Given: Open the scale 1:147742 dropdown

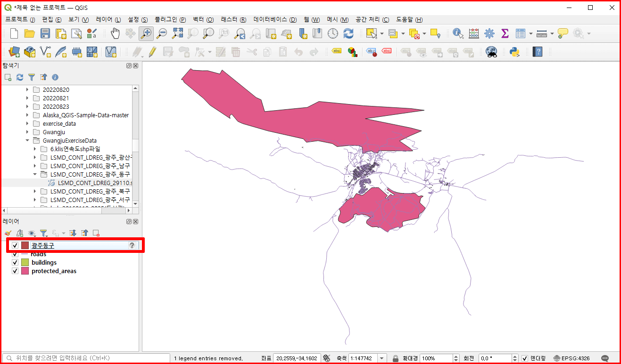Looking at the screenshot, I should coord(382,358).
